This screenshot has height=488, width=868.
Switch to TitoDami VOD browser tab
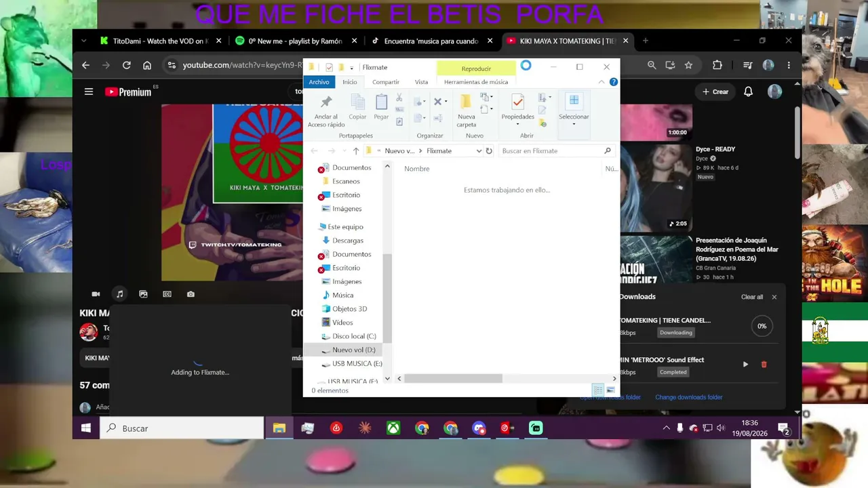(x=161, y=41)
